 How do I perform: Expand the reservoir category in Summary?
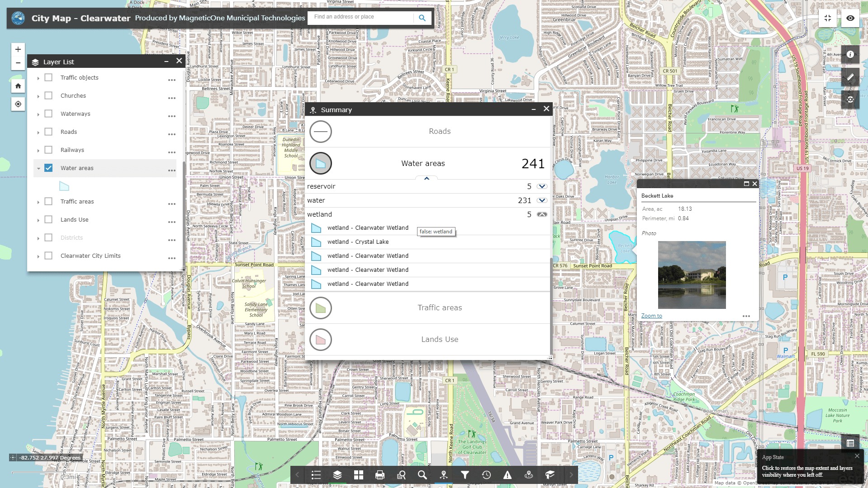click(x=541, y=186)
